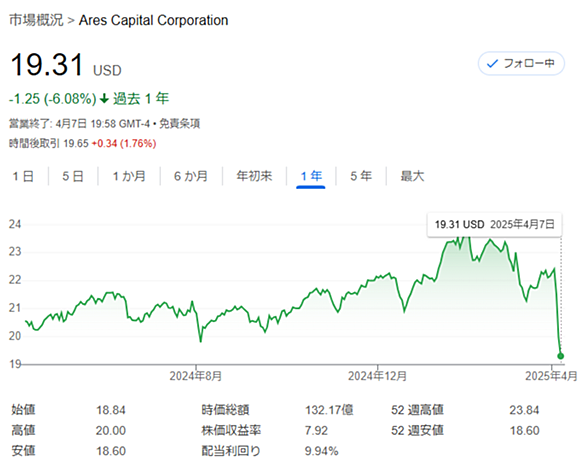This screenshot has height=464, width=586.
Task: Click the green down-arrow price change icon
Action: (x=104, y=99)
